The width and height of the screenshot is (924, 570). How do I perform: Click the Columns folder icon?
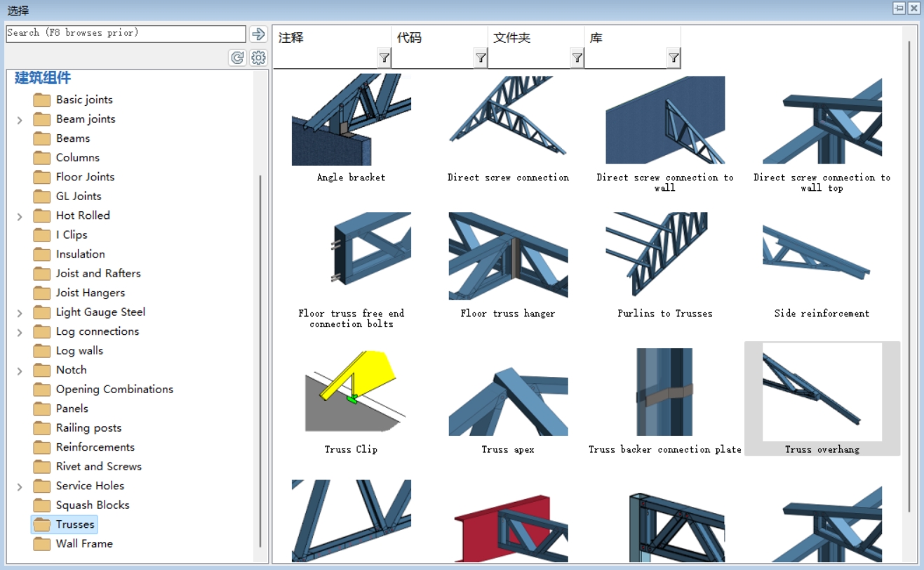(x=42, y=157)
